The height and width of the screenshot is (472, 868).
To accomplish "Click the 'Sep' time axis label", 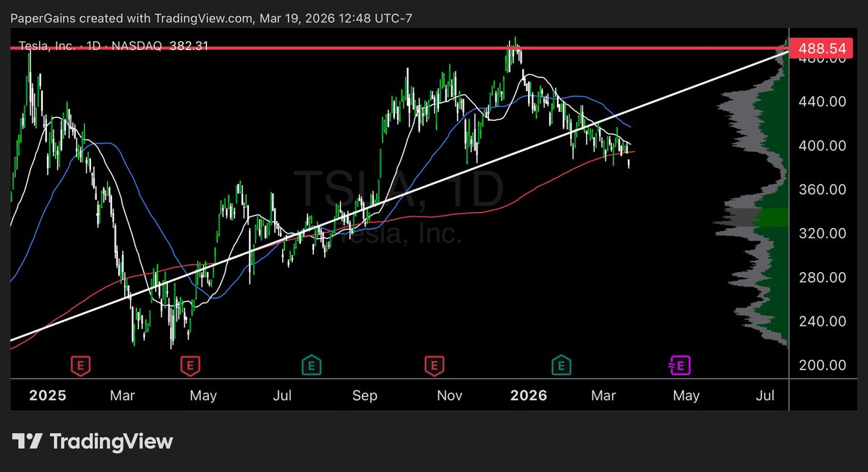I will point(365,396).
